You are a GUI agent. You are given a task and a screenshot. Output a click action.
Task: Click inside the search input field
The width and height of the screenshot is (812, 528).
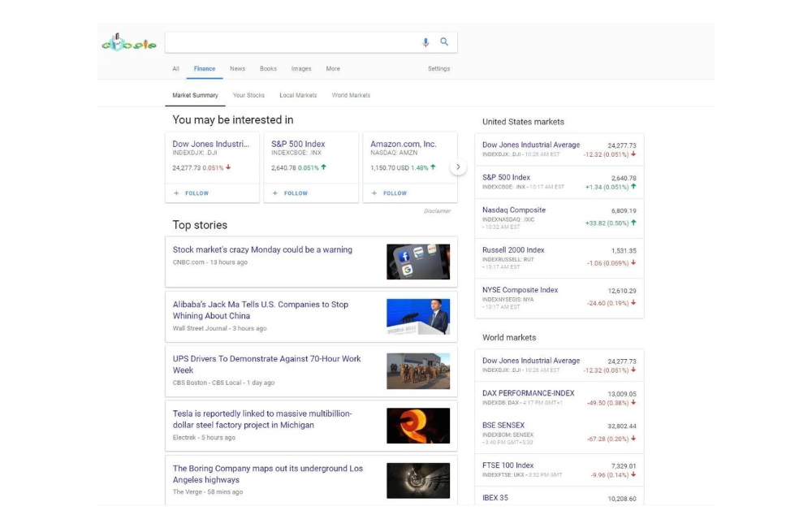coord(292,42)
